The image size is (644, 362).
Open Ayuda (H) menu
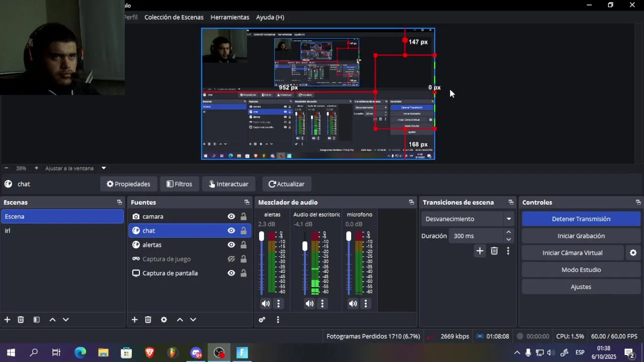pos(270,17)
